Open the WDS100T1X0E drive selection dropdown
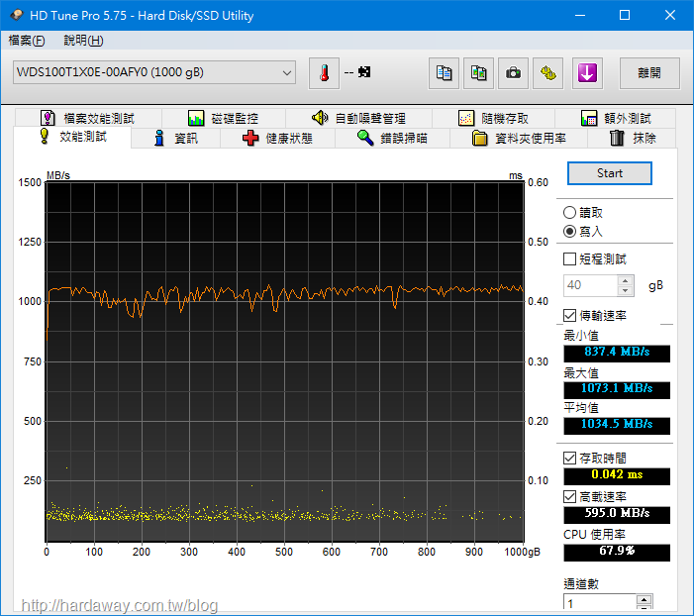The width and height of the screenshot is (694, 616). (x=154, y=72)
